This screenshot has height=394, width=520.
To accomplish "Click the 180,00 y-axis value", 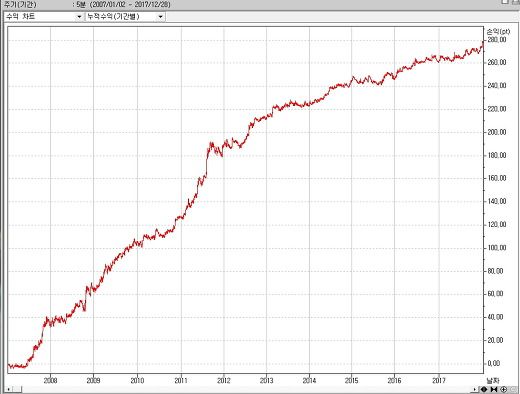I will (497, 155).
